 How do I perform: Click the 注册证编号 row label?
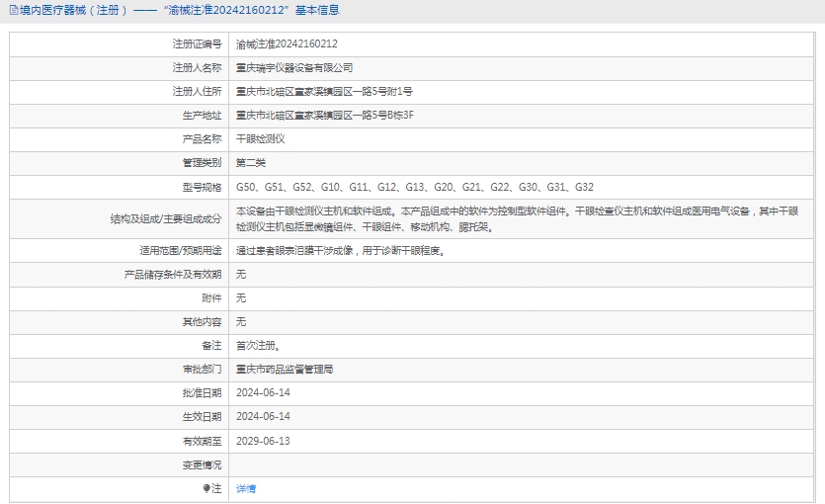[197, 44]
